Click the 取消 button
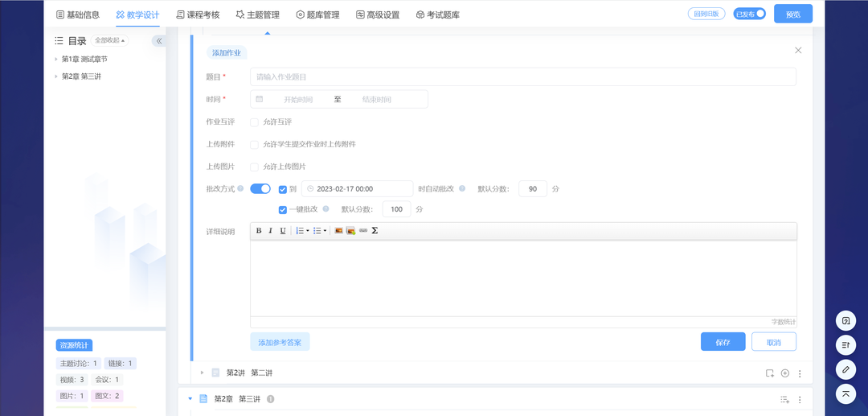Viewport: 868px width, 416px height. pyautogui.click(x=774, y=342)
